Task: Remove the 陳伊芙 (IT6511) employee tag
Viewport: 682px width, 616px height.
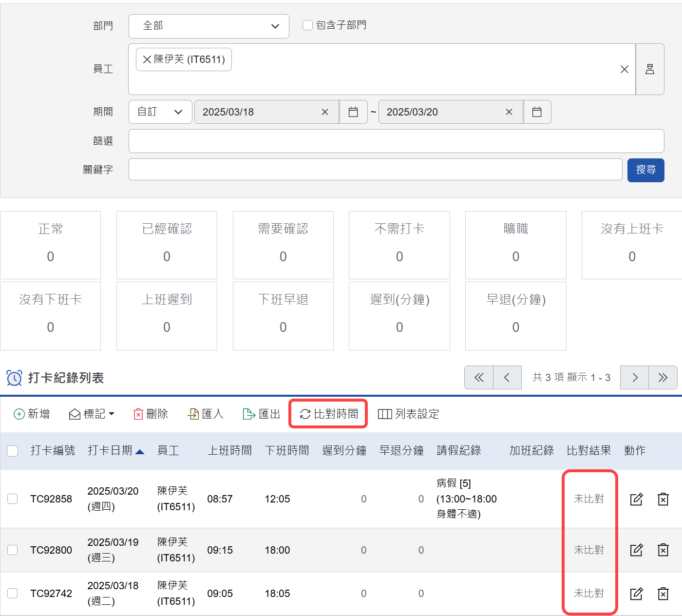Action: [x=147, y=59]
